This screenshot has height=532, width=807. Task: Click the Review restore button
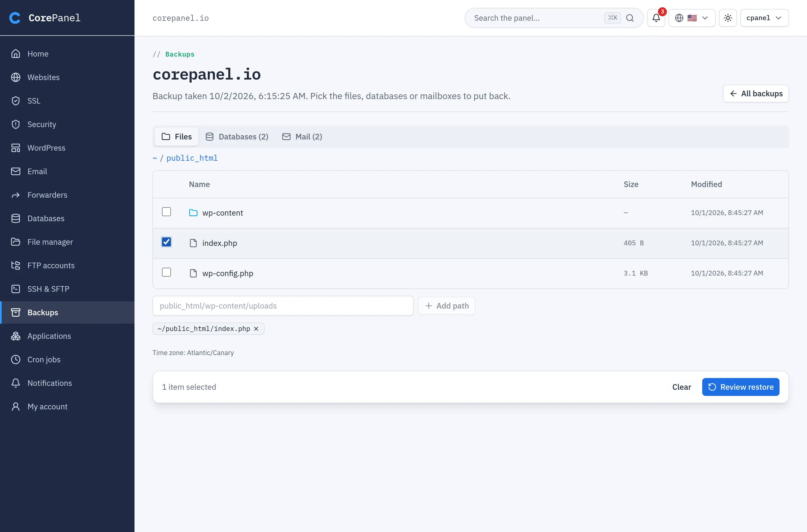coord(741,387)
